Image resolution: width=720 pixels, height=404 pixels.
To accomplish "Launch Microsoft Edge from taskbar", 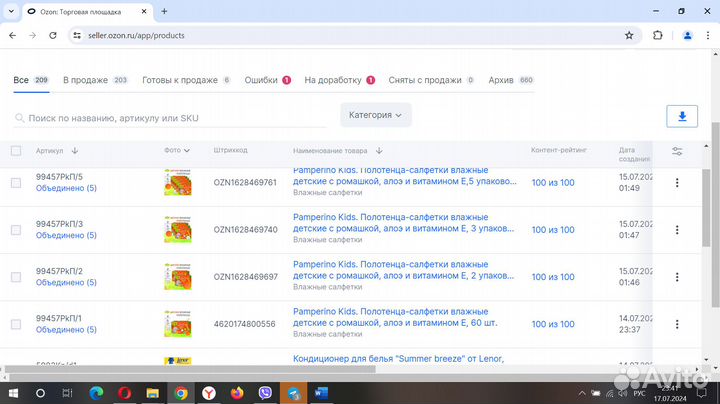I will point(96,393).
